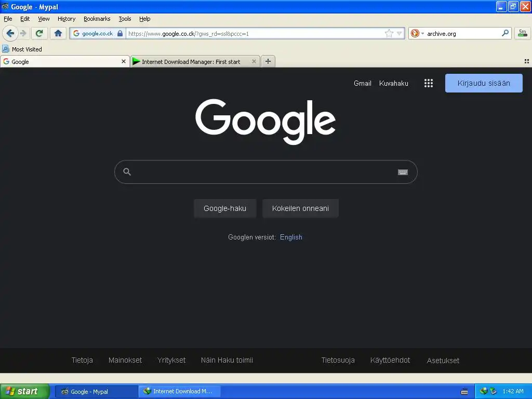Bookmark this page with the star icon
Image resolution: width=532 pixels, height=399 pixels.
click(389, 33)
